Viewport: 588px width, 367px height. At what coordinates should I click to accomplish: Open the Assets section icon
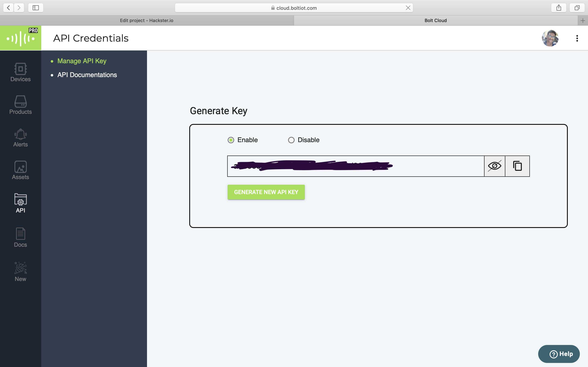[20, 170]
